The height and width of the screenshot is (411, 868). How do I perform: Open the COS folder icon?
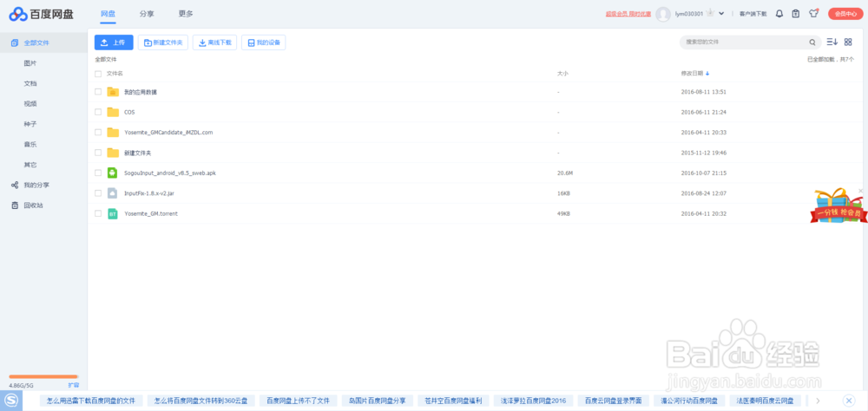click(113, 113)
